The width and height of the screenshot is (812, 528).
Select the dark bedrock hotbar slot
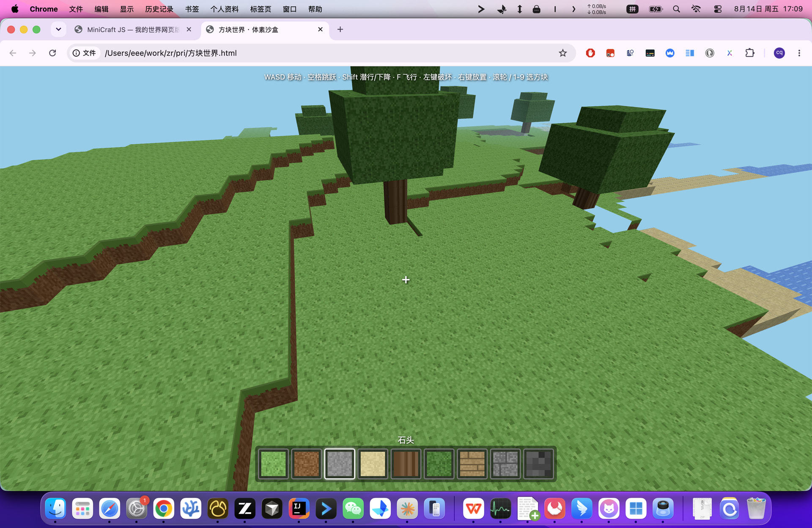click(x=538, y=464)
